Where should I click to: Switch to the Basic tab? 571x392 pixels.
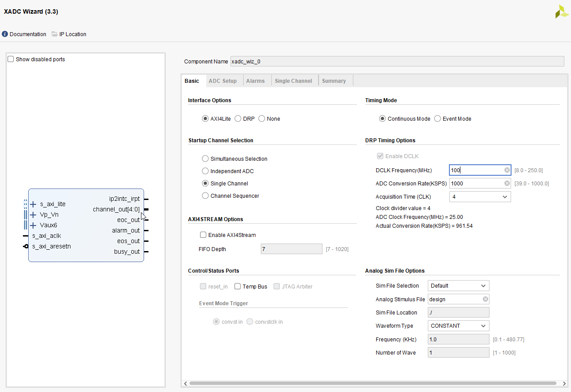pos(192,81)
